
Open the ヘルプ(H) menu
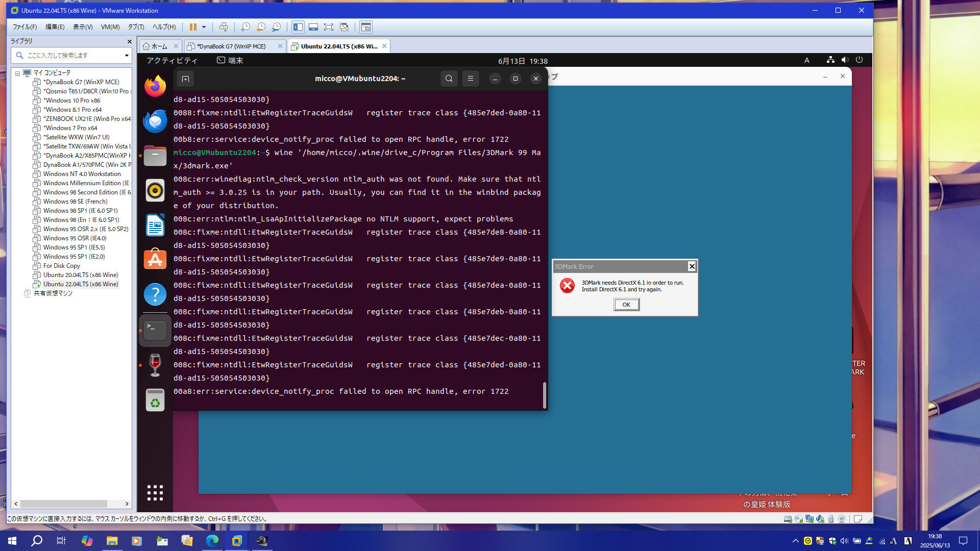164,27
